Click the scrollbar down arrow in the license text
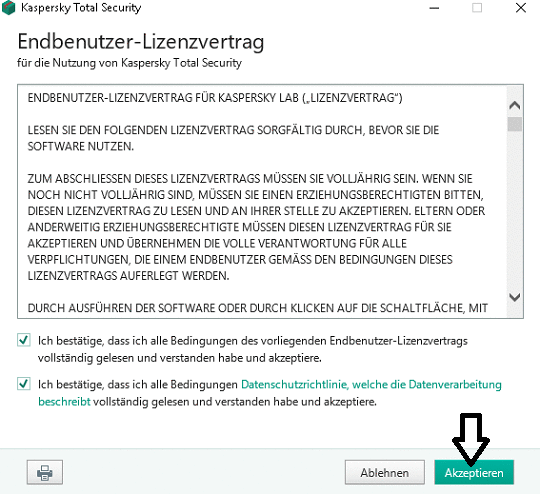 515,297
